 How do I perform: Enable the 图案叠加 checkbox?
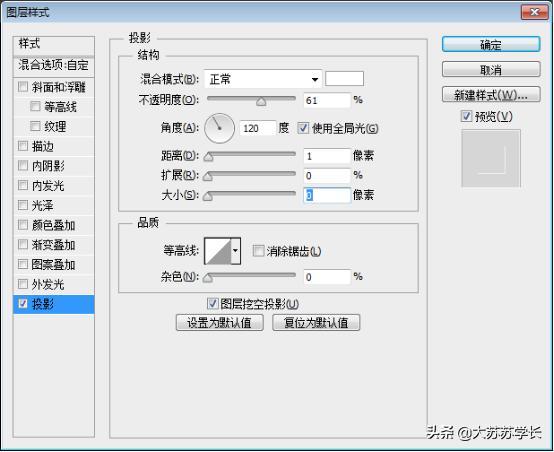tap(23, 264)
